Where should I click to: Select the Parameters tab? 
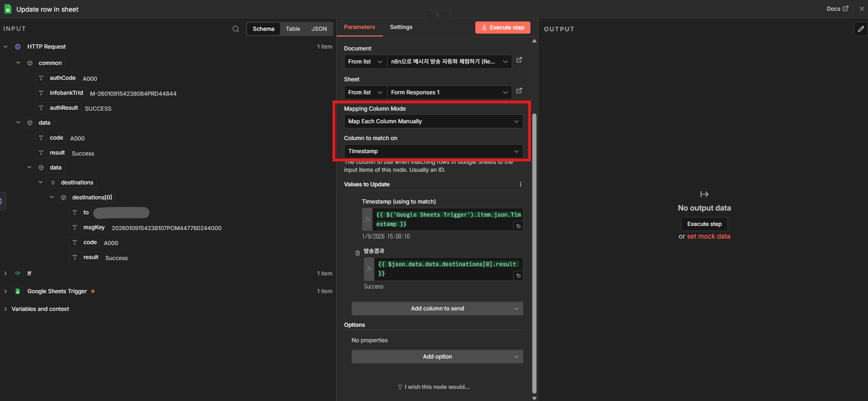[x=359, y=27]
